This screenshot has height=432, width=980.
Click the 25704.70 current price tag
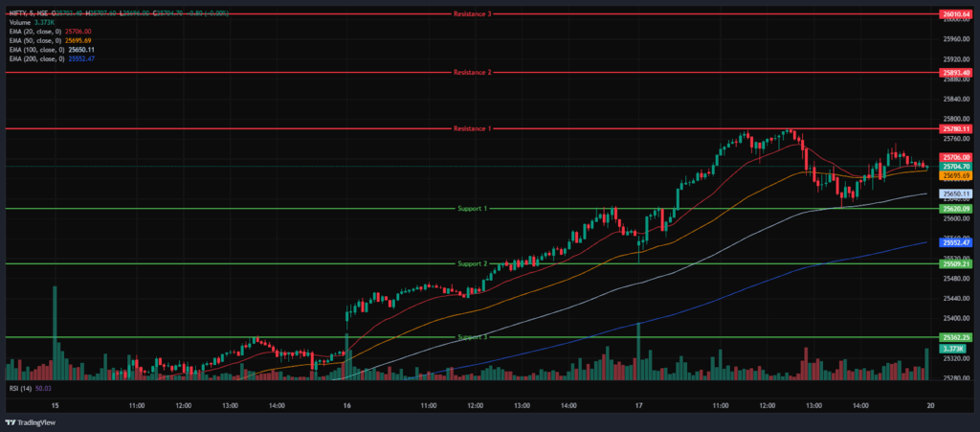coord(956,167)
